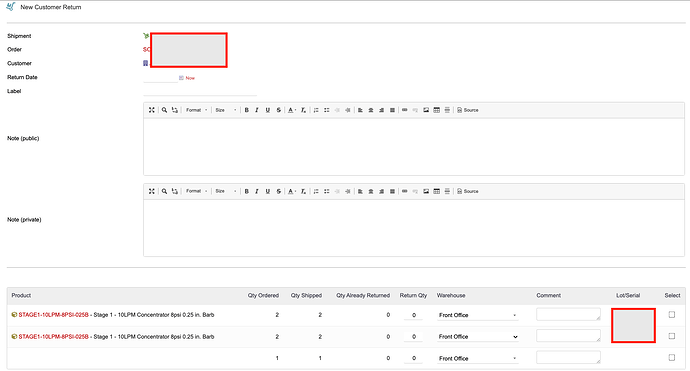690x371 pixels.
Task: Insert bulleted list in private note
Action: pyautogui.click(x=327, y=191)
